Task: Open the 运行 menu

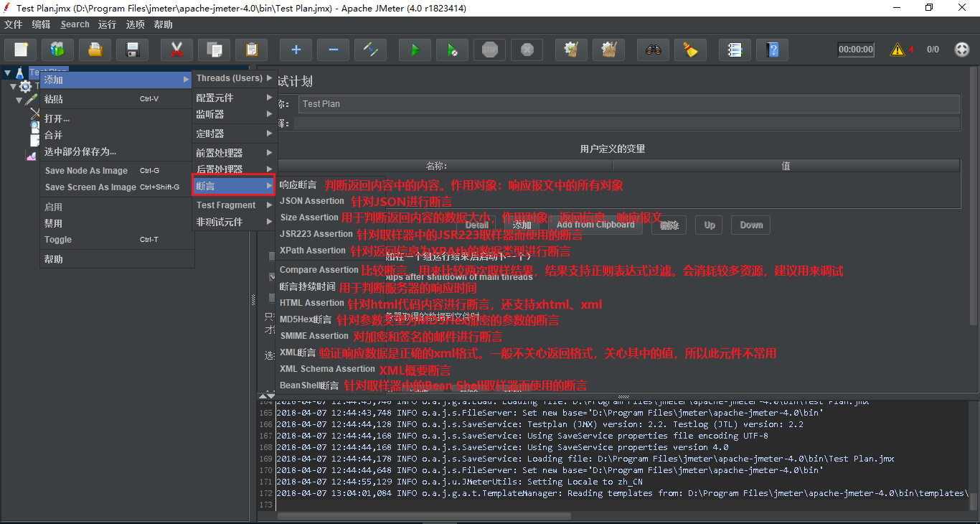Action: 107,24
